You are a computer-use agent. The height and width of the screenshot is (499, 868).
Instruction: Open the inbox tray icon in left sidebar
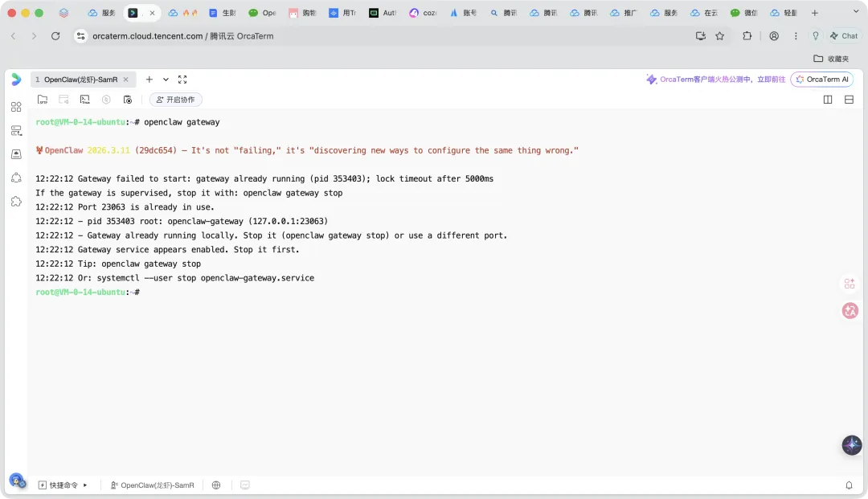(x=16, y=154)
